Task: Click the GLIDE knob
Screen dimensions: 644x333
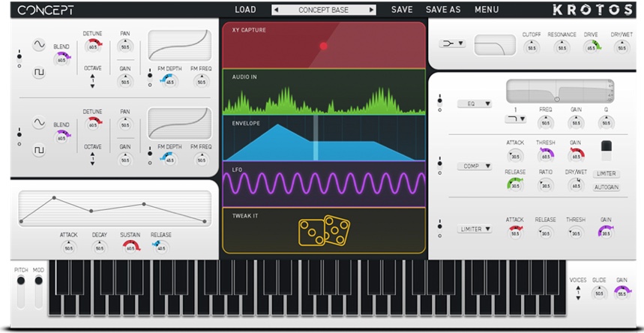Action: (599, 293)
